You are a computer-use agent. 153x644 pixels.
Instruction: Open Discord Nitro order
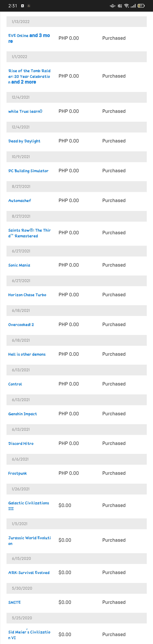click(21, 444)
